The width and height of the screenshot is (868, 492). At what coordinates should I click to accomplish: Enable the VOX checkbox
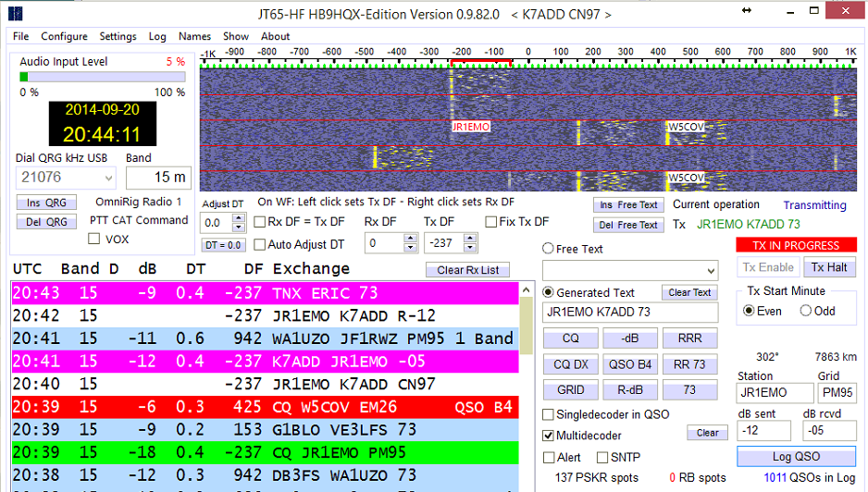[x=93, y=240]
